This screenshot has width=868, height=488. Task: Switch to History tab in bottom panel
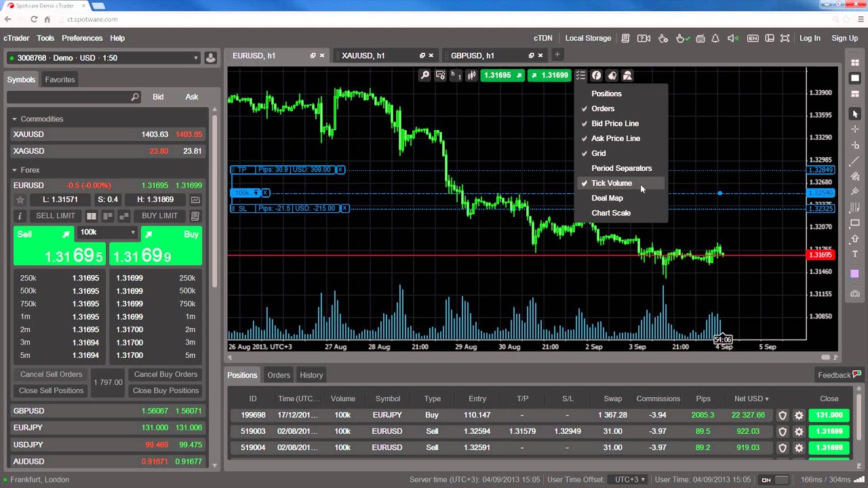pos(311,375)
